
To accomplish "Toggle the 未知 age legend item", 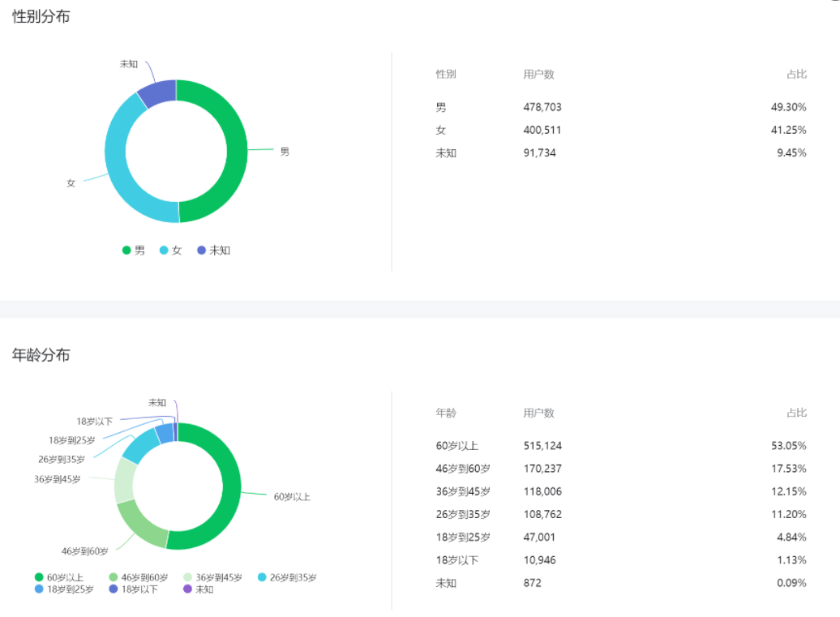I will [199, 589].
